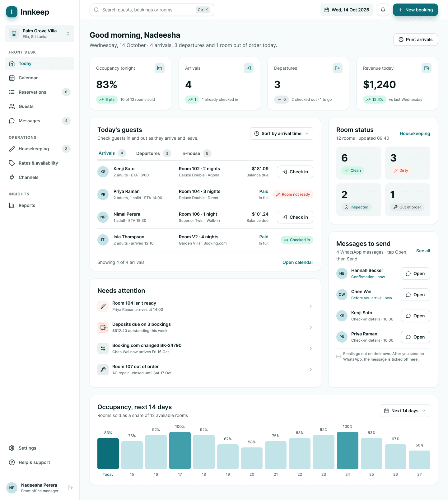
Task: Expand the Room 104 isn't ready chevron
Action: 311,306
